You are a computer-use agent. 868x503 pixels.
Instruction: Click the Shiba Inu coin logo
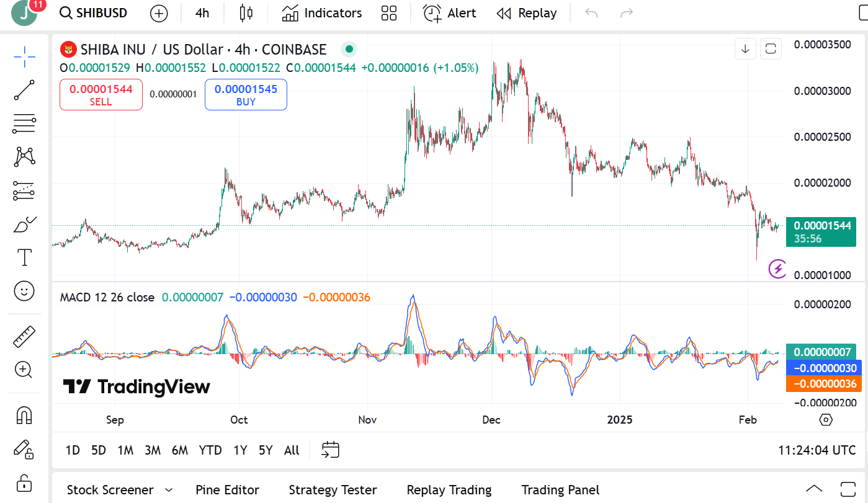click(x=68, y=50)
